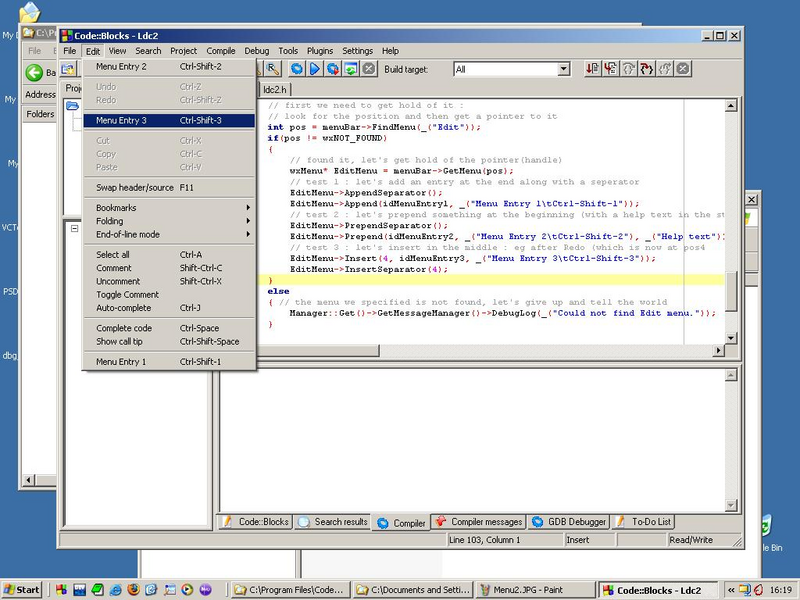Open the media player quick launch icon
The height and width of the screenshot is (600, 800).
[187, 590]
